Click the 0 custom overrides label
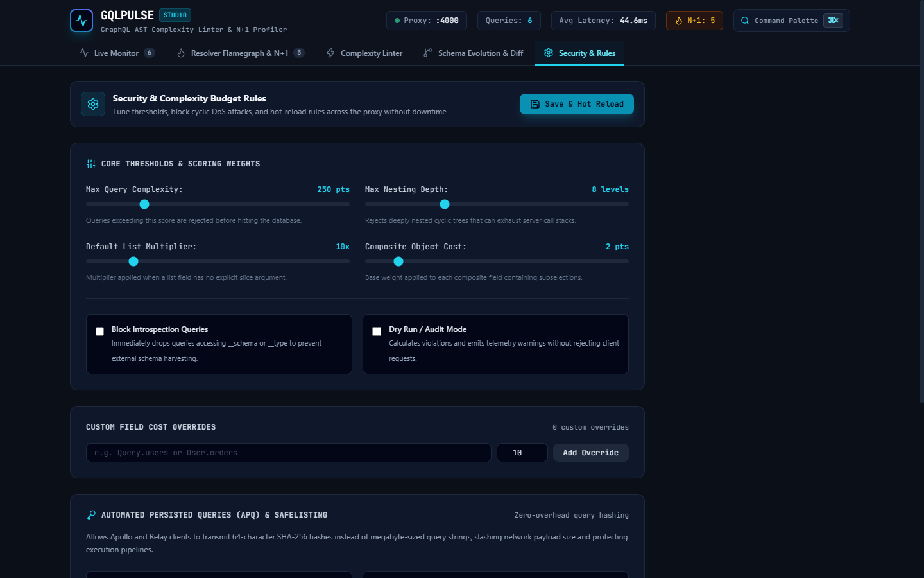 [590, 427]
